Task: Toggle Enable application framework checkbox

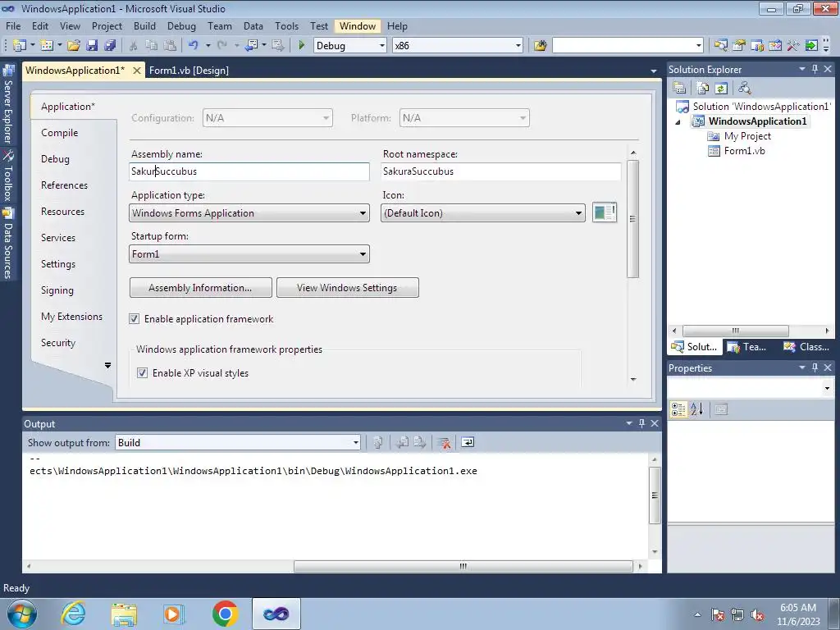Action: tap(134, 319)
